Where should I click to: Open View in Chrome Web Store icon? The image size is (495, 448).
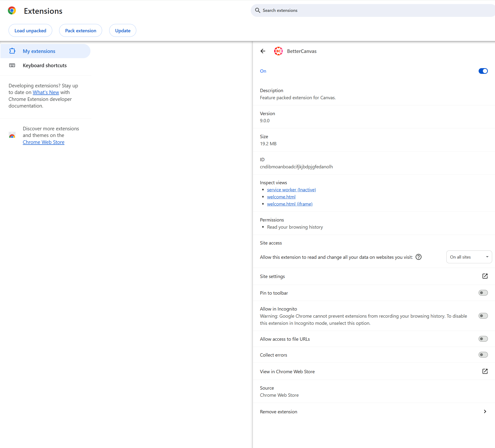(485, 371)
